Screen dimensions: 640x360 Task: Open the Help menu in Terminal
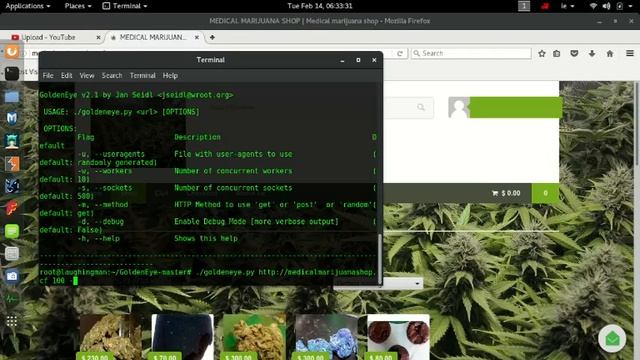pyautogui.click(x=170, y=76)
